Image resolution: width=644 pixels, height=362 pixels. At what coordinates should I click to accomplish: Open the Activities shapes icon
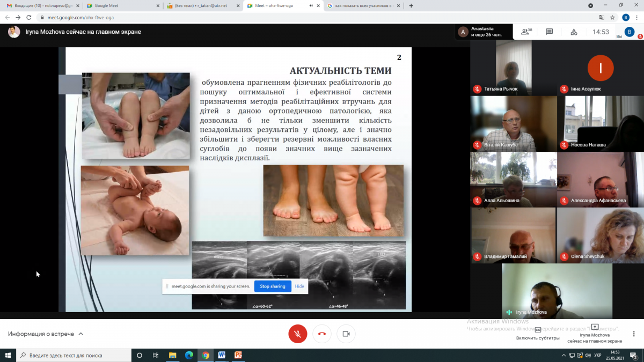[574, 32]
